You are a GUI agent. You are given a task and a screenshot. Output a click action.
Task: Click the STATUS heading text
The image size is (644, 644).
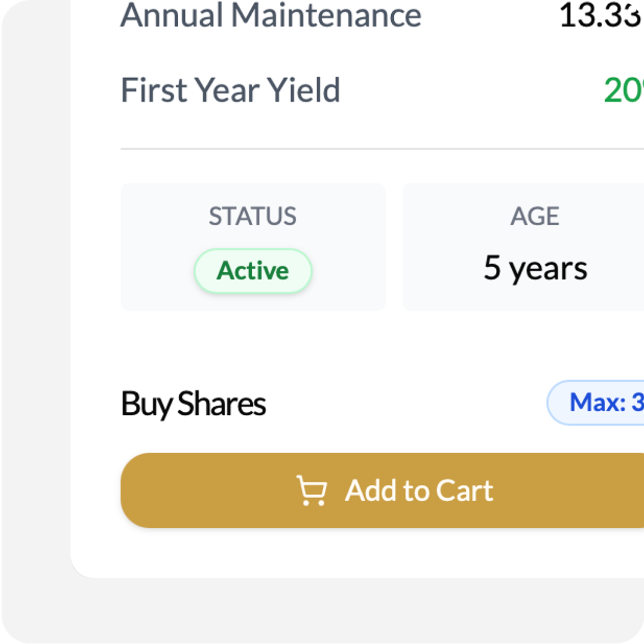pos(253,216)
